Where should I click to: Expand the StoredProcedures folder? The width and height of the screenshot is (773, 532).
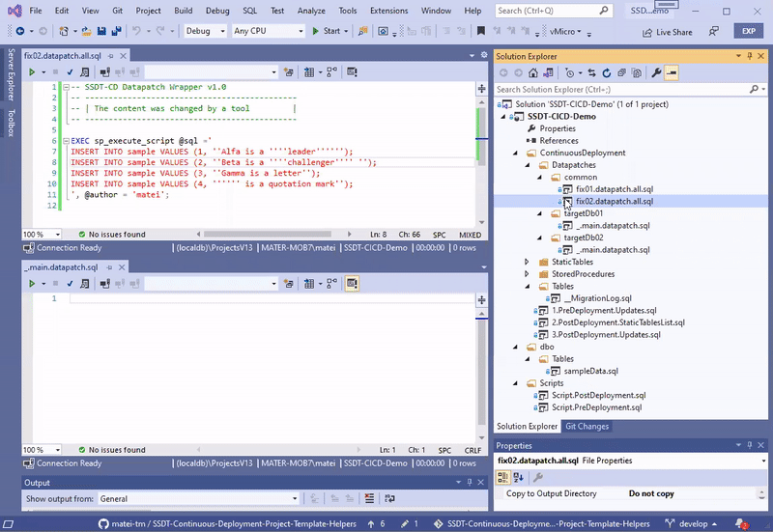coord(527,274)
